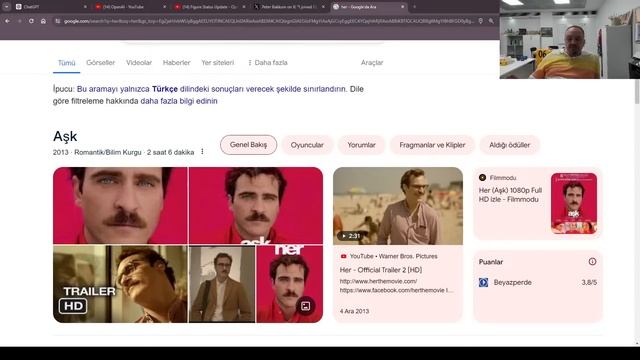The width and height of the screenshot is (640, 360).
Task: Click the 4 Ara 2013 date text
Action: (x=354, y=311)
